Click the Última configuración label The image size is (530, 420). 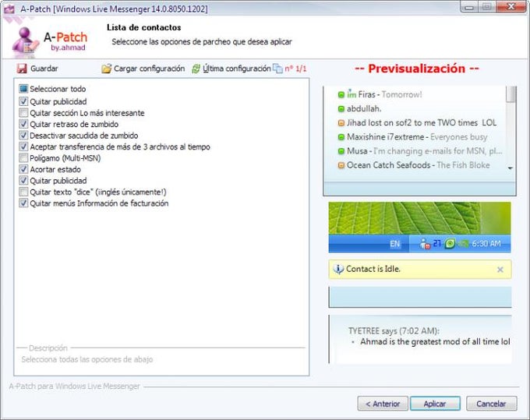[x=237, y=69]
